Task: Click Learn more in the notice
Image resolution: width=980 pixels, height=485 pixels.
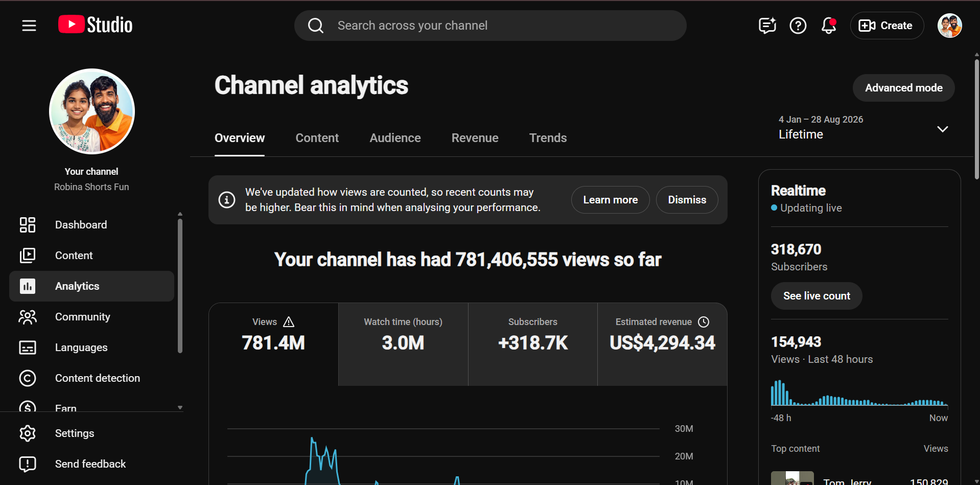Action: tap(611, 200)
